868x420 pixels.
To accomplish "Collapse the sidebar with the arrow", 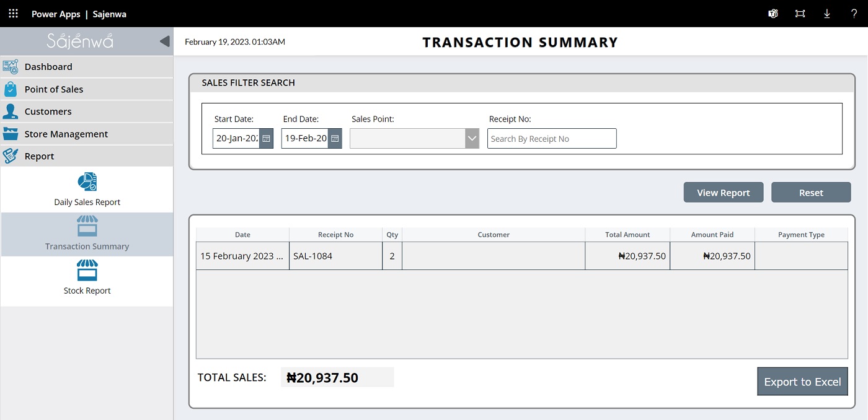I will coord(164,42).
